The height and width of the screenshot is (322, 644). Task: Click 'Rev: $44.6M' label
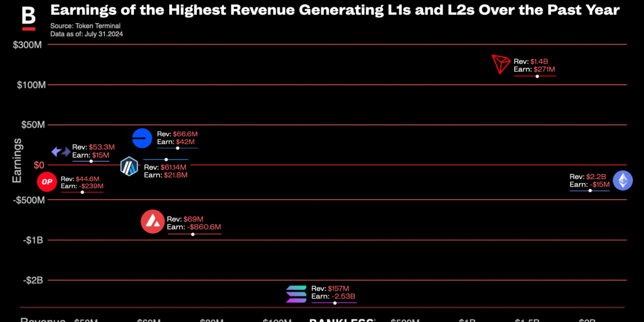tap(80, 179)
